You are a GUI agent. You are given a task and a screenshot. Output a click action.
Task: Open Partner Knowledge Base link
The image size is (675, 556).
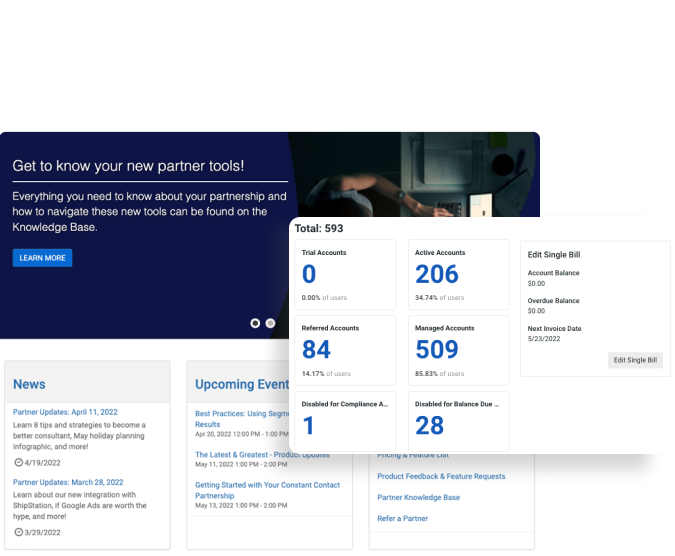click(418, 497)
